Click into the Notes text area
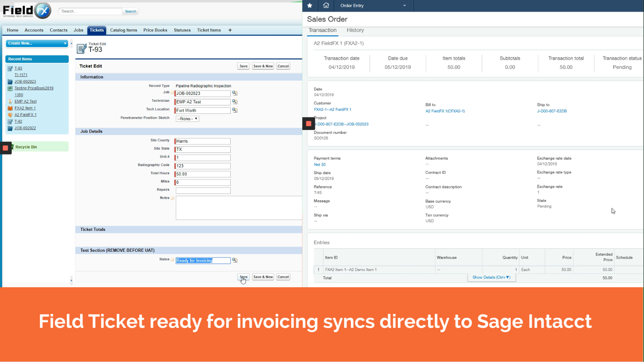This screenshot has width=644, height=362. 239,208
